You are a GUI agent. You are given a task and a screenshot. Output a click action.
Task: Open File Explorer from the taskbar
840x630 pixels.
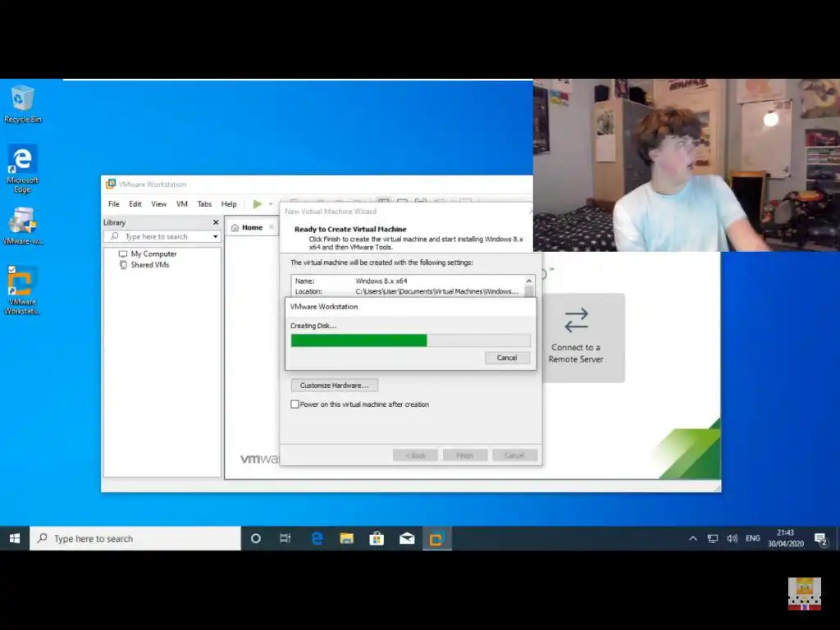pos(347,538)
